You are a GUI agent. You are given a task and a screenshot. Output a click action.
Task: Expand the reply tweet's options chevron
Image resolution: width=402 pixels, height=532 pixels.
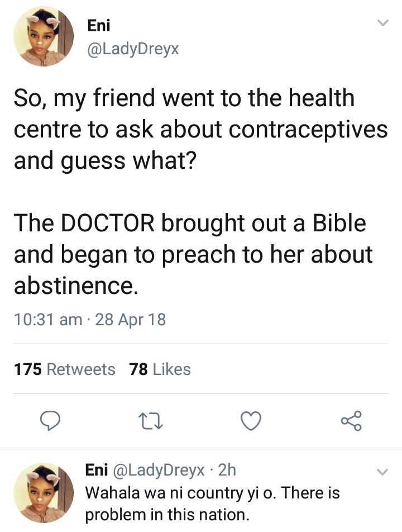382,472
